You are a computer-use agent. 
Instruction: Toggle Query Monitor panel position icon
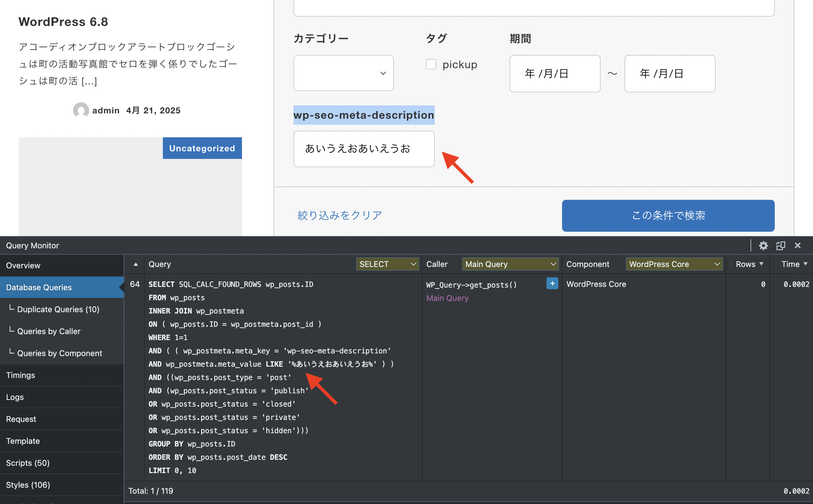coord(780,246)
